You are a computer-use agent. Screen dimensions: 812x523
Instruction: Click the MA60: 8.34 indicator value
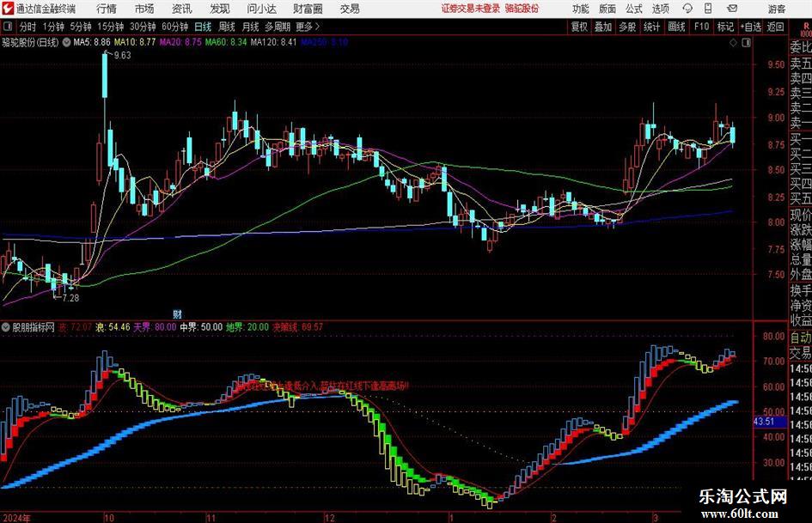point(226,42)
